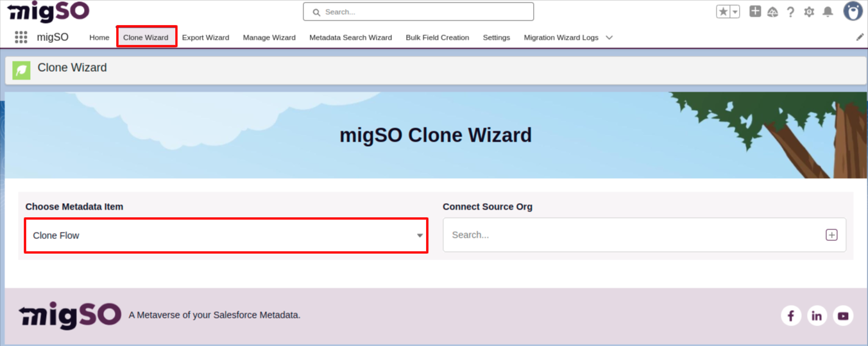
Task: Expand the Migration Wizard Logs chevron
Action: [609, 37]
